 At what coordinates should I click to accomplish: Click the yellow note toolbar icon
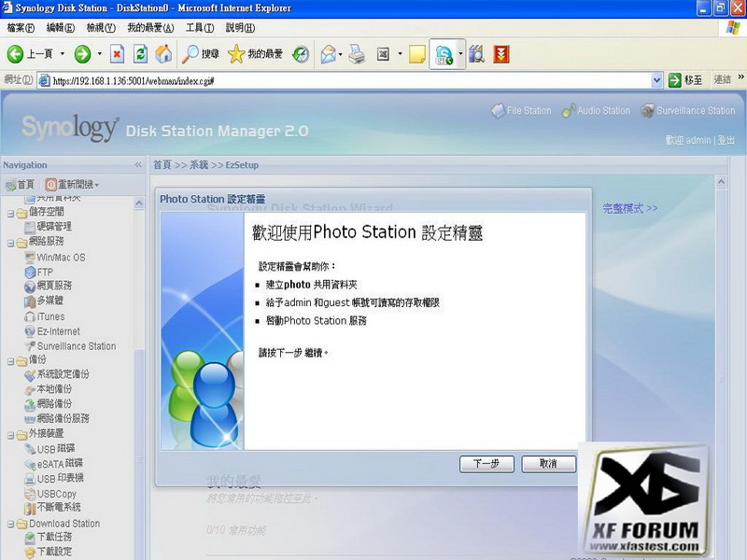(x=417, y=54)
